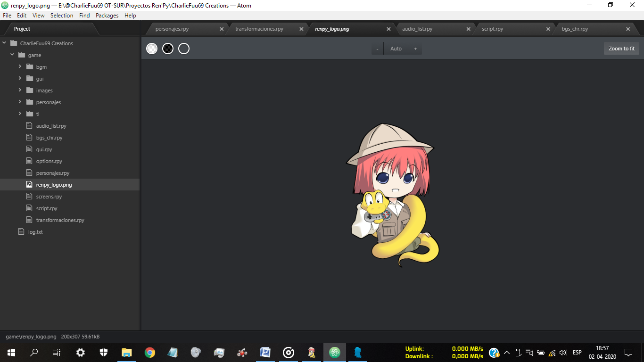Image resolution: width=644 pixels, height=362 pixels.
Task: Switch to the script.rpy tab
Action: 492,29
